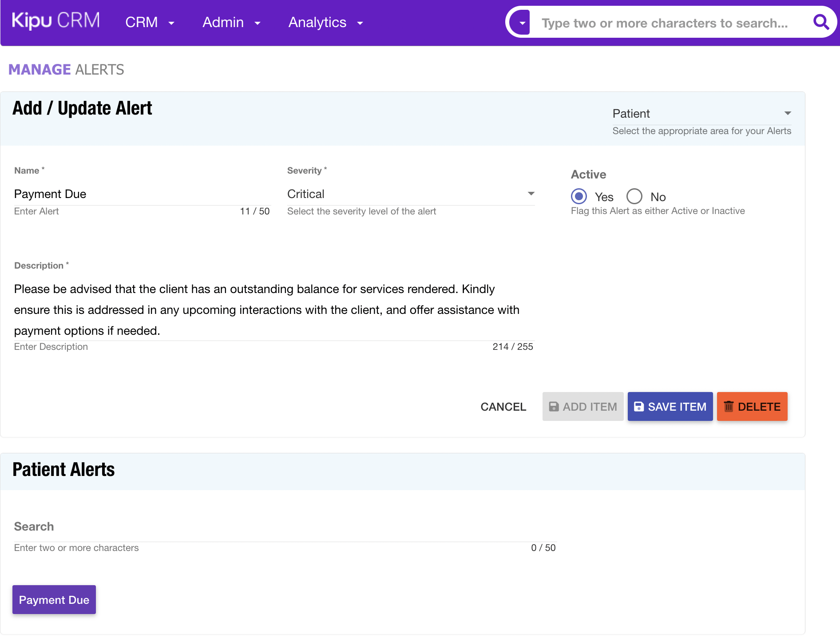The image size is (840, 642).
Task: Open the Analytics menu
Action: pyautogui.click(x=325, y=22)
